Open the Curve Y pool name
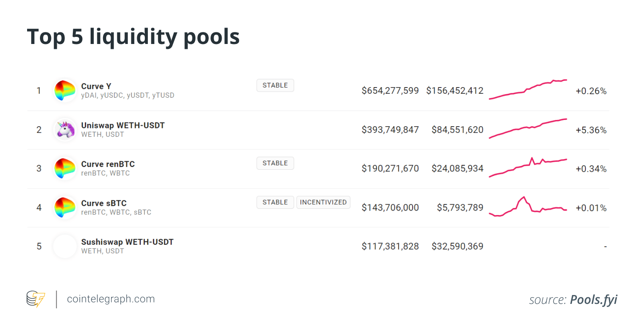 (x=96, y=86)
